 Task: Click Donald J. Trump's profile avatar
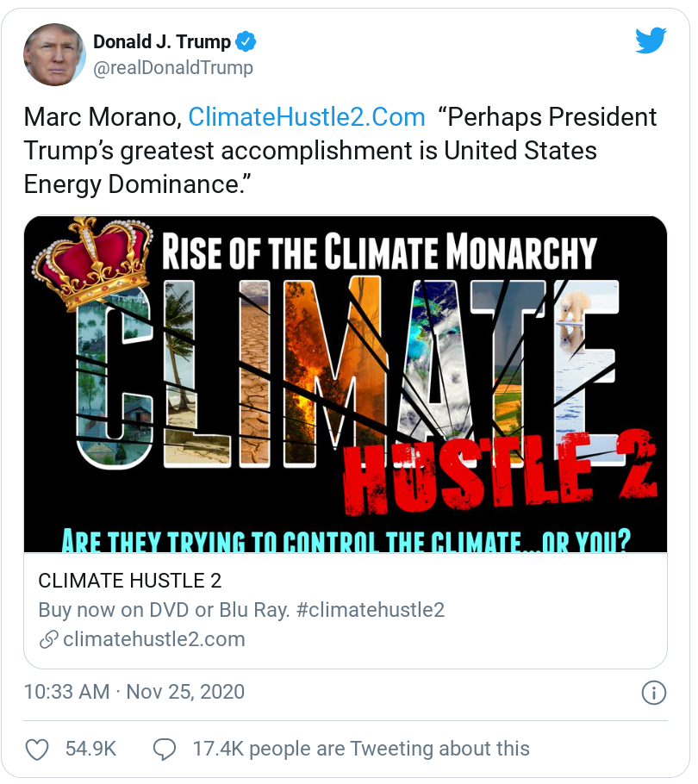point(55,54)
